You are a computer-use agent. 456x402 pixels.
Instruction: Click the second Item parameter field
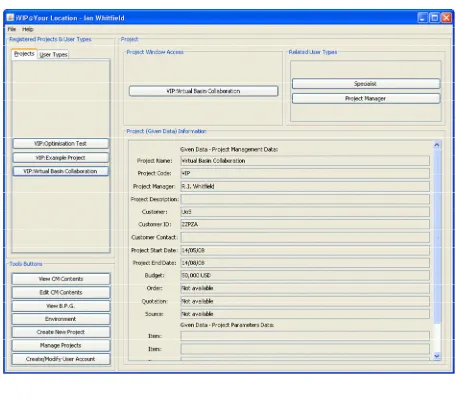[305, 349]
